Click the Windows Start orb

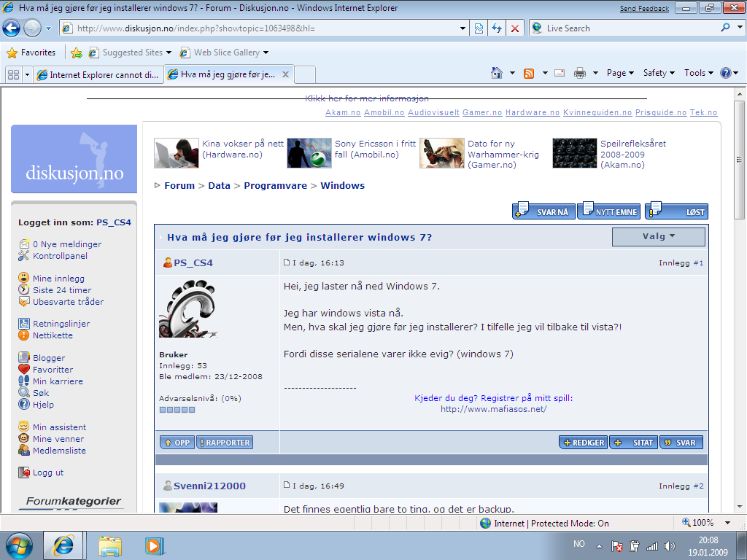19,545
